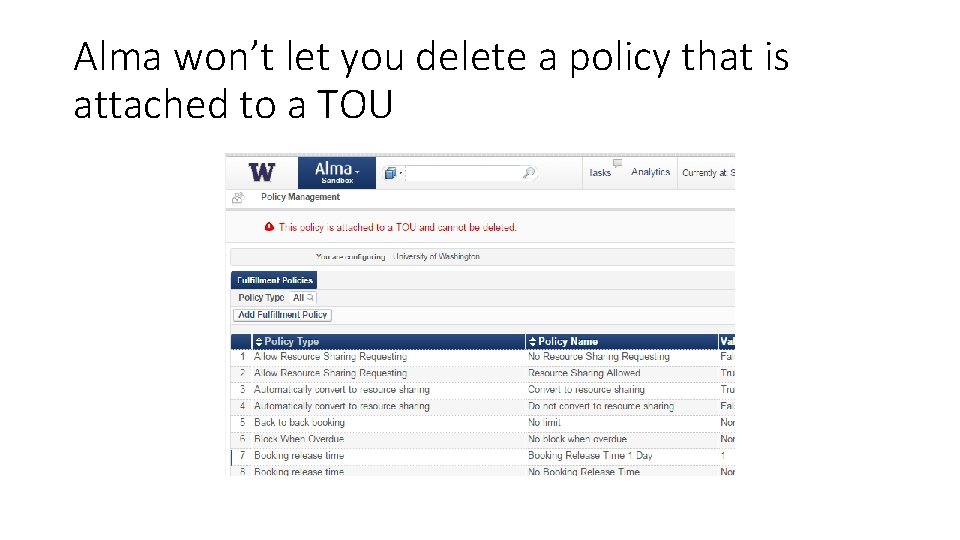Sort by the Policy Type column
Image resolution: width=960 pixels, height=540 pixels.
click(291, 341)
